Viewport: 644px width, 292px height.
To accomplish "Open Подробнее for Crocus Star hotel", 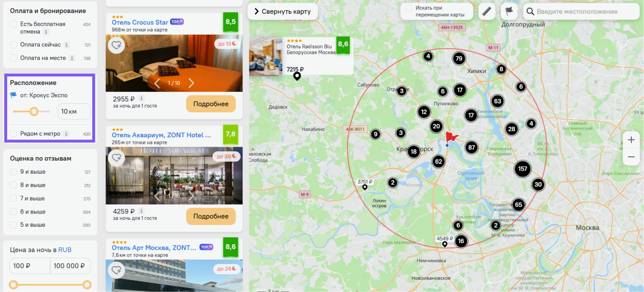I will click(x=211, y=104).
